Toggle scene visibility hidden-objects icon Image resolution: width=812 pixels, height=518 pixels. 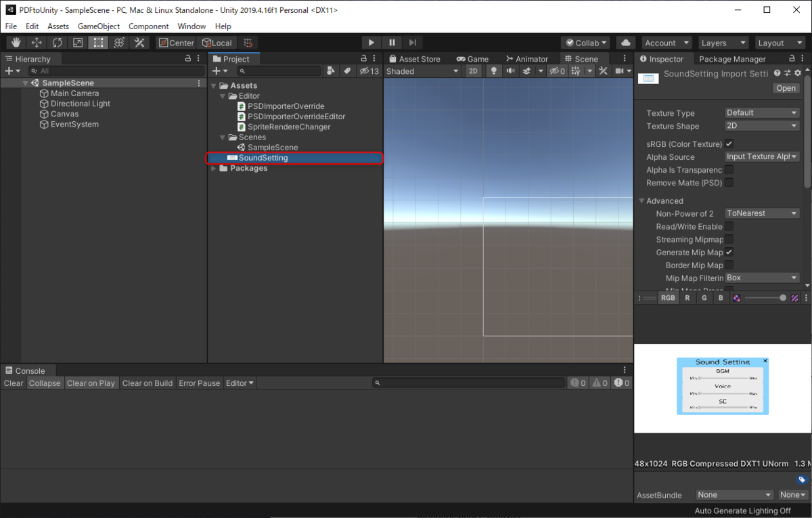click(x=557, y=70)
